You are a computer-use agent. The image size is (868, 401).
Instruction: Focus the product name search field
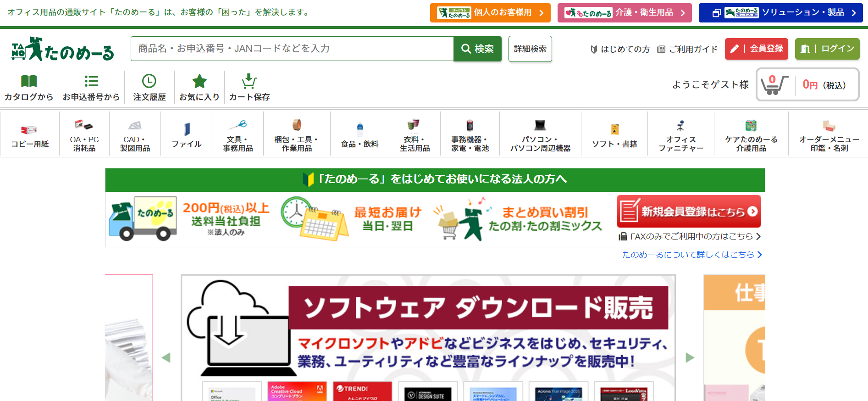(292, 49)
